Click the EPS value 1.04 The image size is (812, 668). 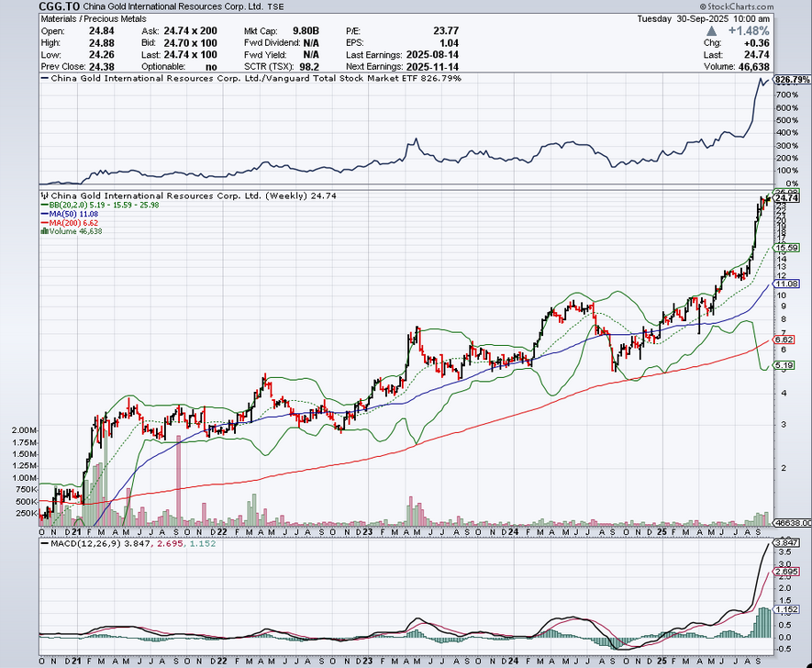pos(449,43)
